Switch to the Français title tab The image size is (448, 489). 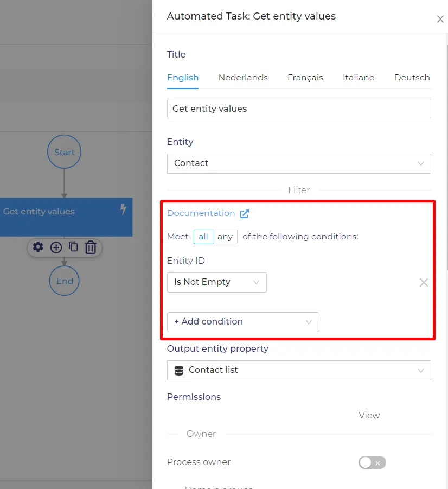click(x=305, y=78)
